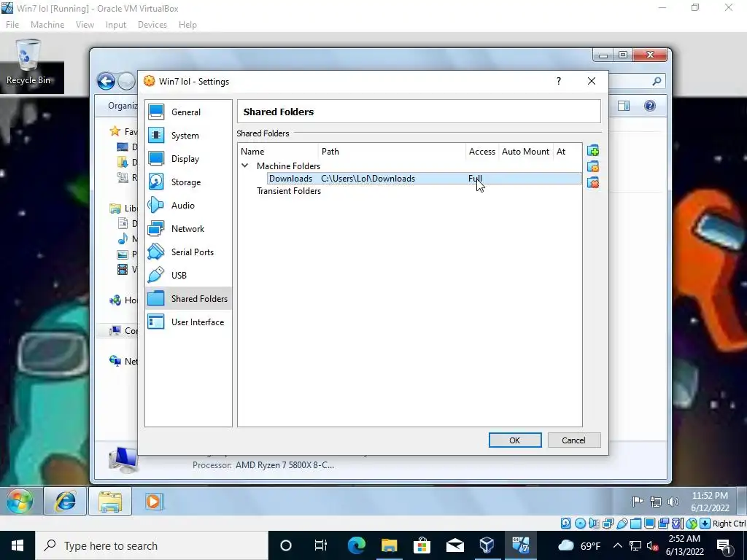
Task: Open Mail app on host taskbar
Action: click(x=455, y=545)
